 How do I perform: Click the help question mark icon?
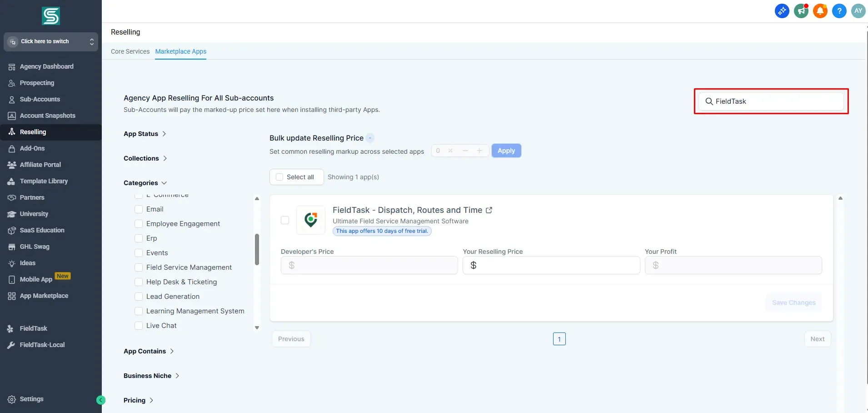pyautogui.click(x=839, y=11)
